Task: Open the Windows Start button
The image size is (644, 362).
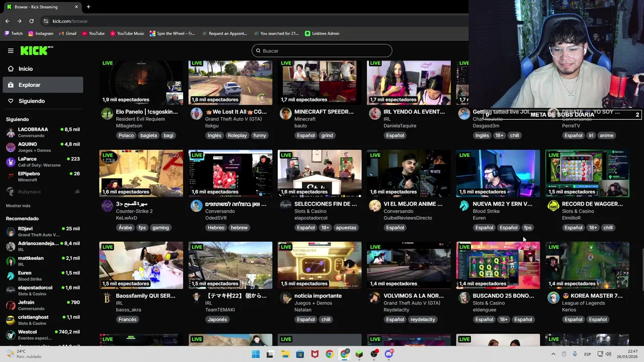Action: [256, 354]
